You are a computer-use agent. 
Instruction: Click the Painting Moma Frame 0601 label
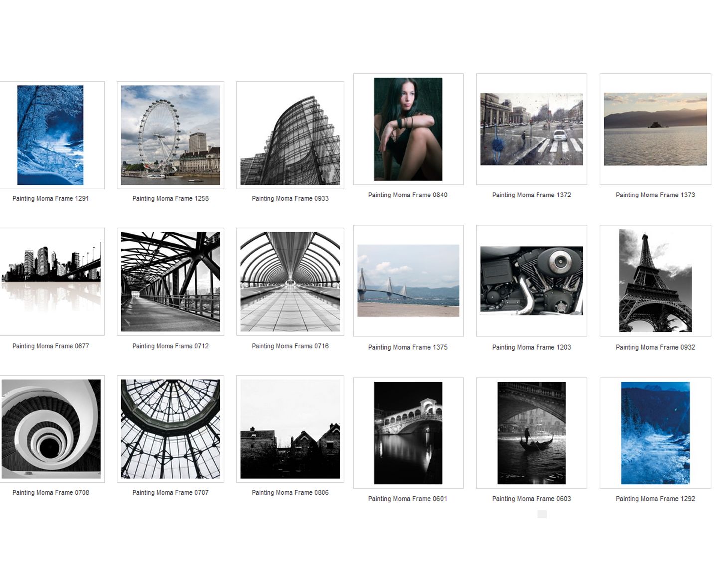click(x=408, y=499)
